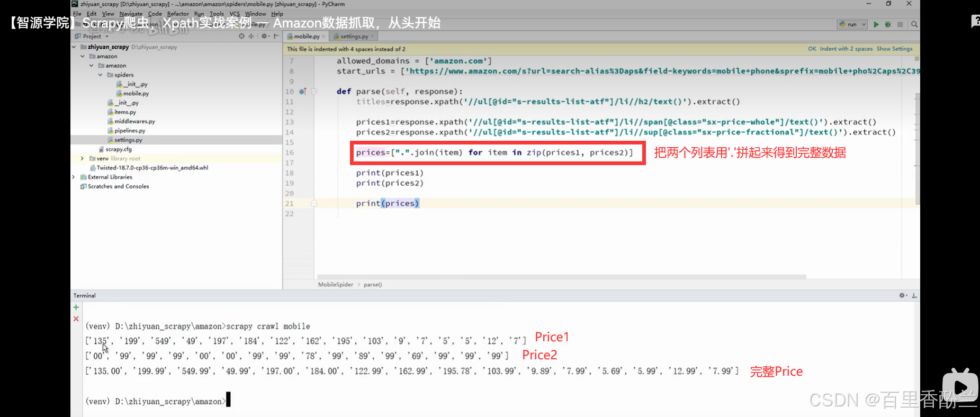Place cursor on the start_urls line

coord(628,71)
